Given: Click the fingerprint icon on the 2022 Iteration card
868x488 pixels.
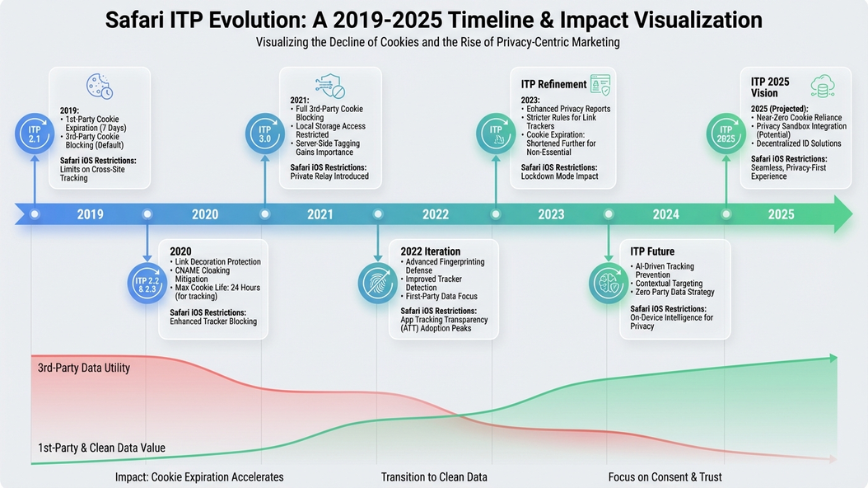Looking at the screenshot, I should (378, 281).
